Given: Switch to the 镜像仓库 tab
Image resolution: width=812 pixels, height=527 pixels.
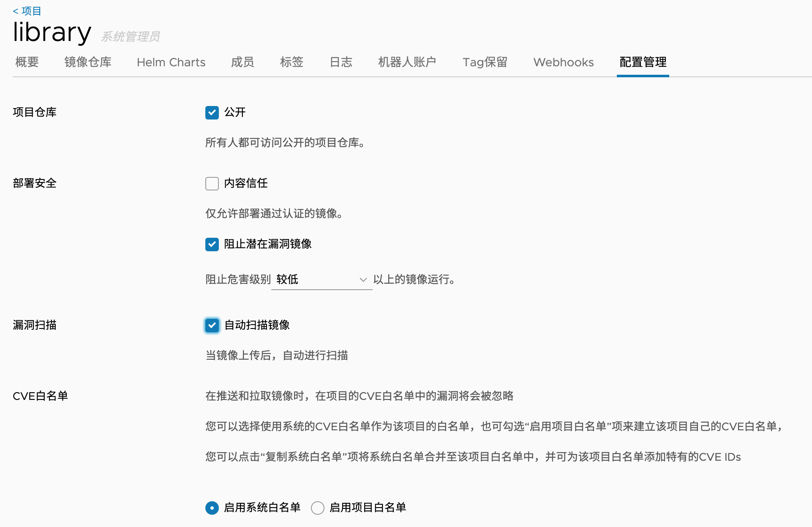Looking at the screenshot, I should tap(88, 62).
